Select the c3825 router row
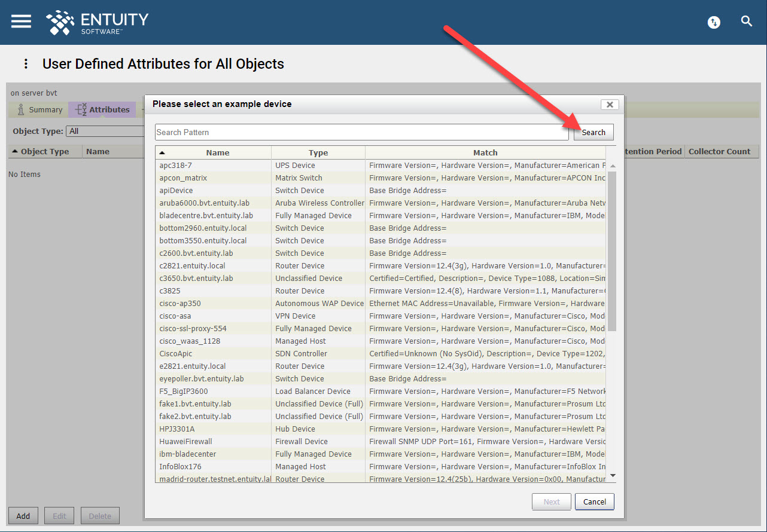767x532 pixels. tap(381, 291)
